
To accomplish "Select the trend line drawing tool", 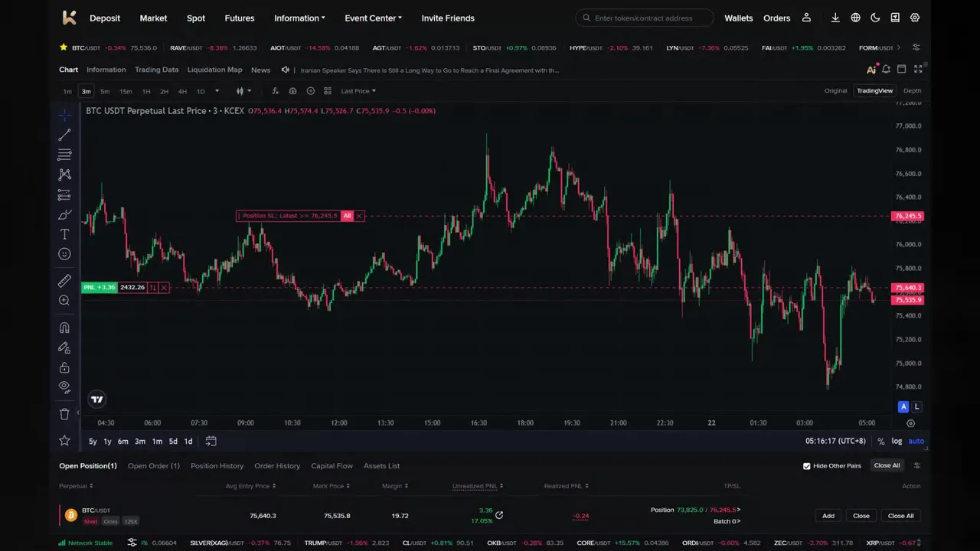I will click(65, 135).
